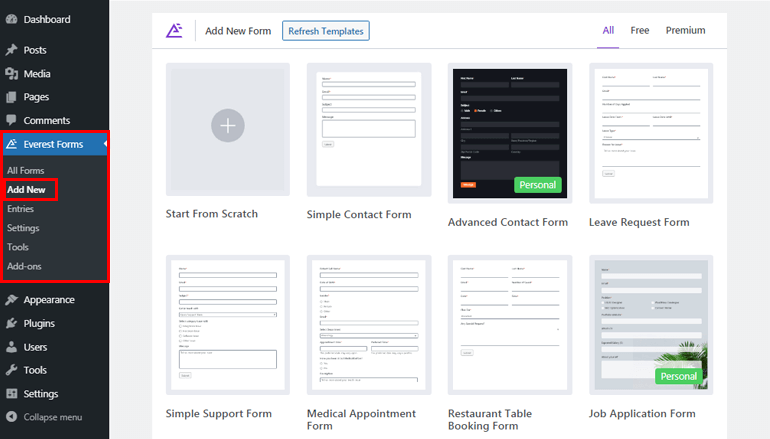Click the Personal badge on Job Application Form
Image resolution: width=770 pixels, height=439 pixels.
678,376
